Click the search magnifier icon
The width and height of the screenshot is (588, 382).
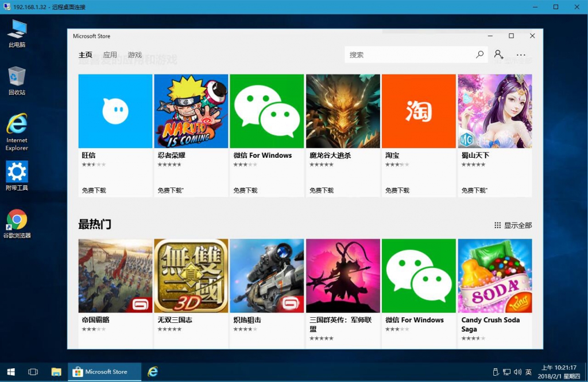point(479,54)
